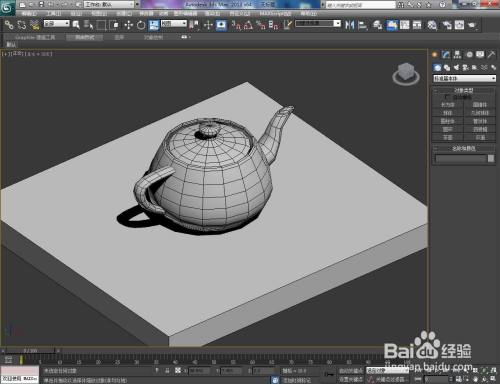Open the object color swatch
The height and width of the screenshot is (384, 500).
pyautogui.click(x=491, y=158)
